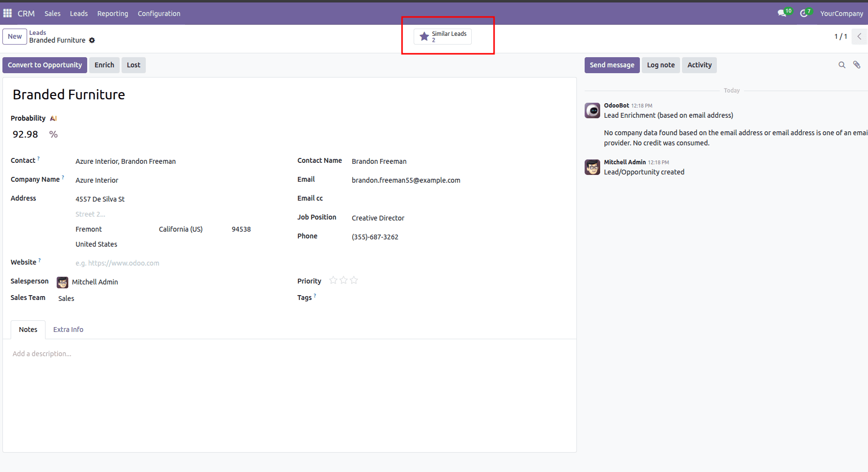Click the search messages magnifier icon

(x=842, y=64)
